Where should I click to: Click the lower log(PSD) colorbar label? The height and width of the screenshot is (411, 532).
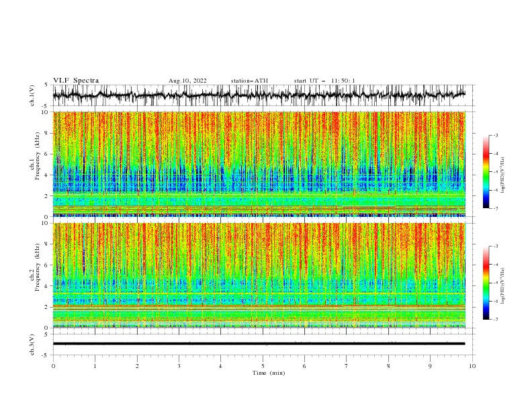click(502, 286)
